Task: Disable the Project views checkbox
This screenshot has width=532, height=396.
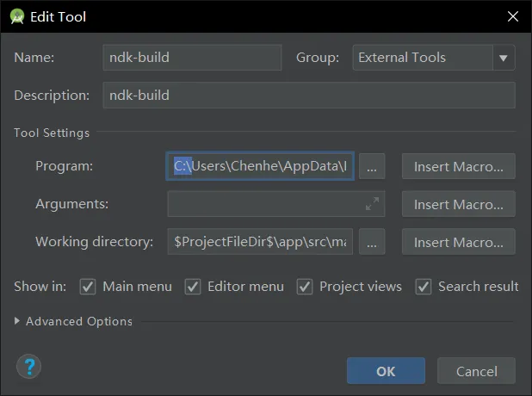Action: (x=305, y=287)
